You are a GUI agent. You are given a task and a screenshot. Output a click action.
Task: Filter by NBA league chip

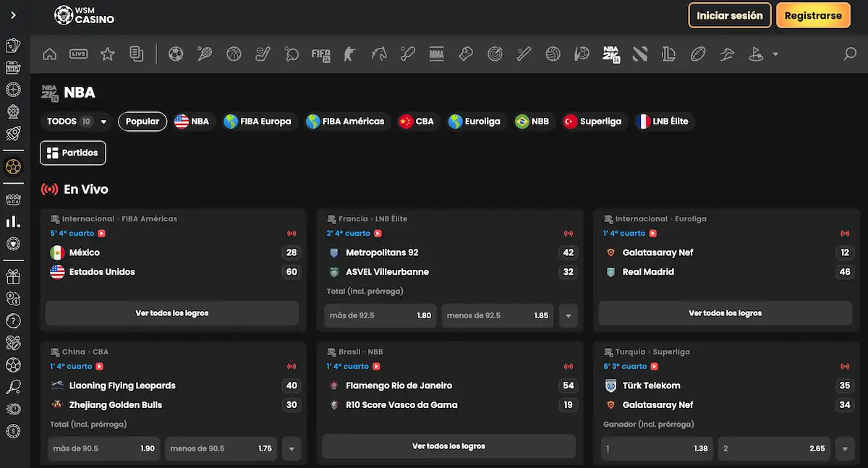(192, 122)
